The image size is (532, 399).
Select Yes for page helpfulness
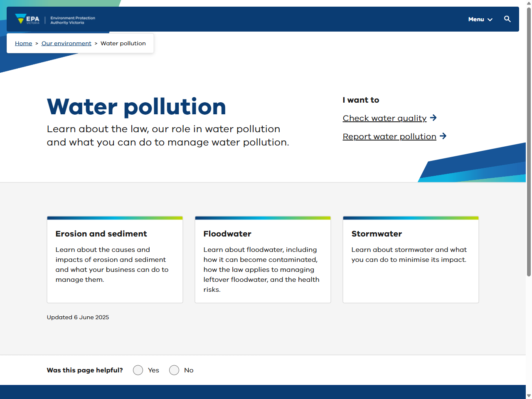pyautogui.click(x=138, y=370)
